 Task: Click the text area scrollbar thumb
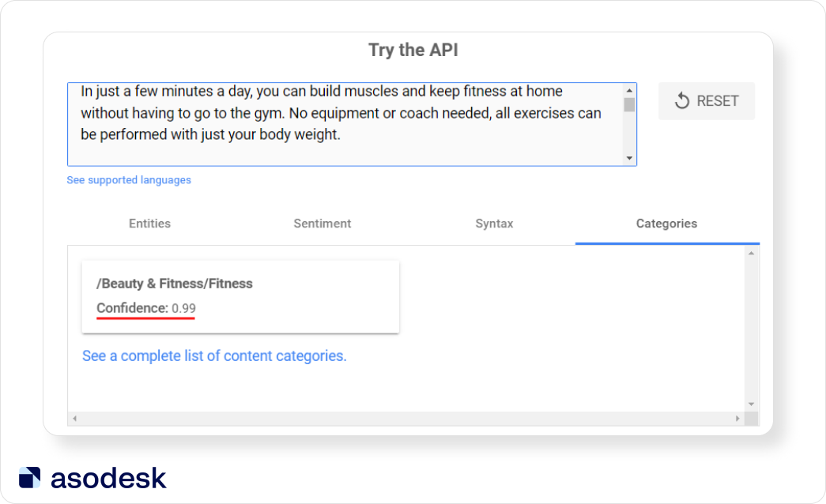tap(629, 105)
